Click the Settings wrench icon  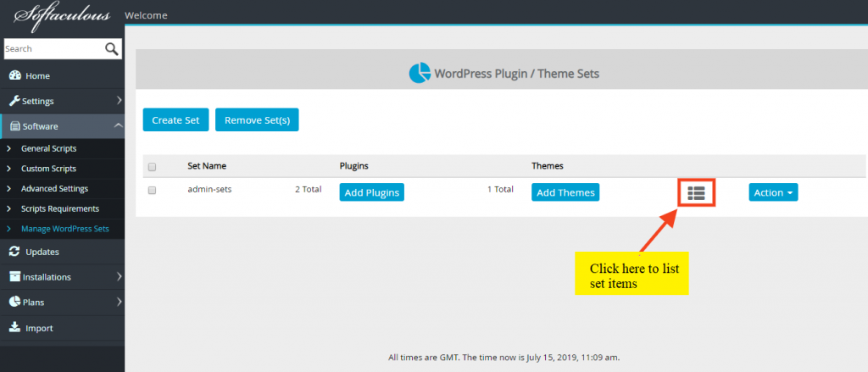point(15,101)
